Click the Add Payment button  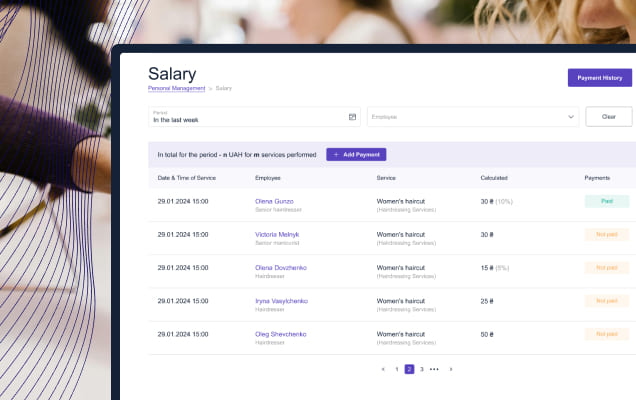click(x=356, y=155)
